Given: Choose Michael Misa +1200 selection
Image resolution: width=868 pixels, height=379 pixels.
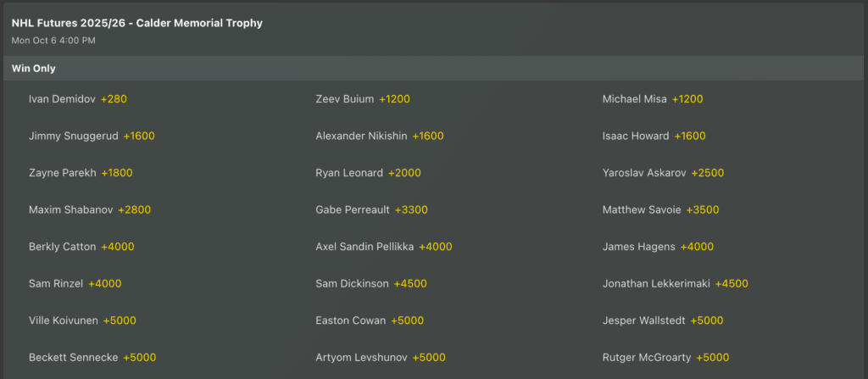Looking at the screenshot, I should tap(687, 99).
